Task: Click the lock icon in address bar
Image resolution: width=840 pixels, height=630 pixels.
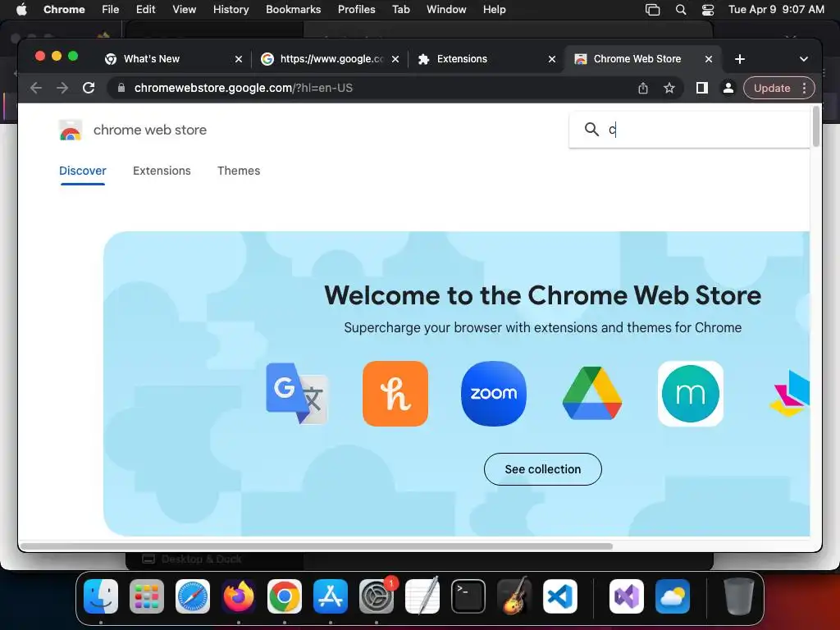Action: click(121, 88)
